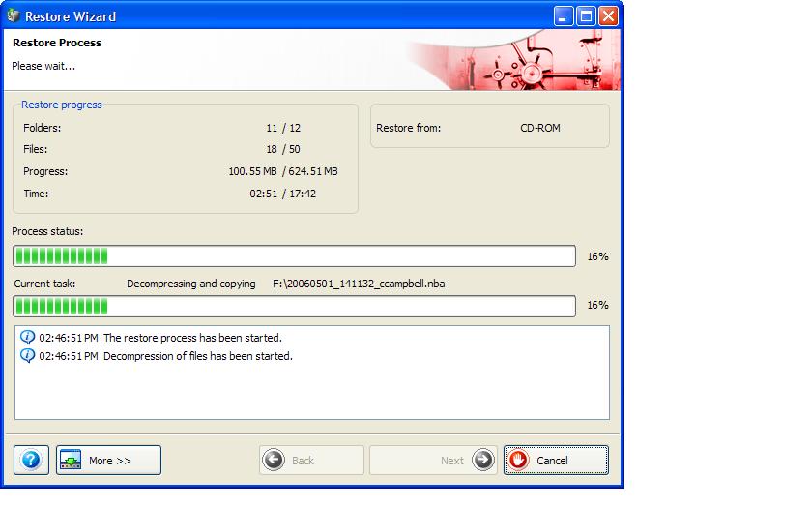The height and width of the screenshot is (508, 812).
Task: Click the Current task progress bar
Action: click(294, 306)
